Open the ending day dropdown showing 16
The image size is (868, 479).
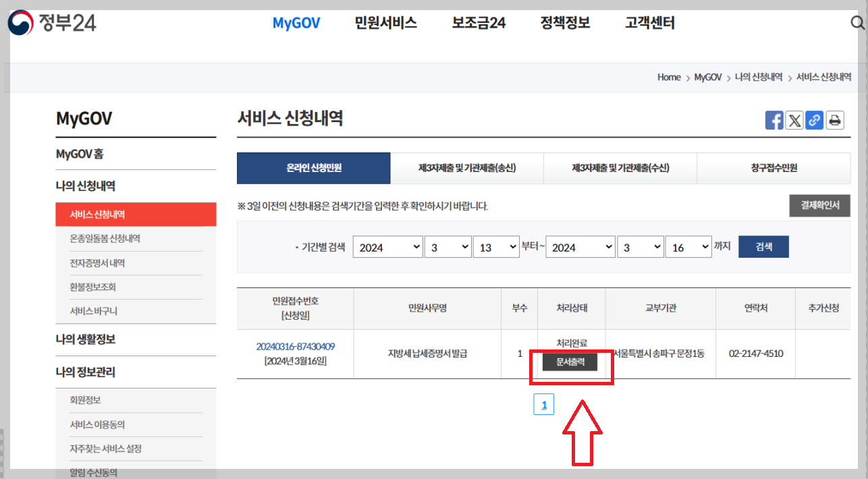click(x=688, y=246)
